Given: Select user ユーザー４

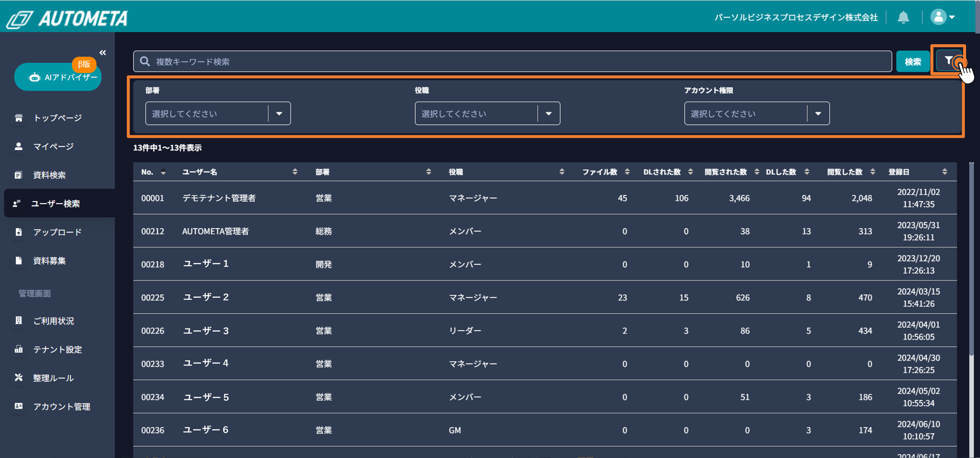Looking at the screenshot, I should pyautogui.click(x=206, y=363).
